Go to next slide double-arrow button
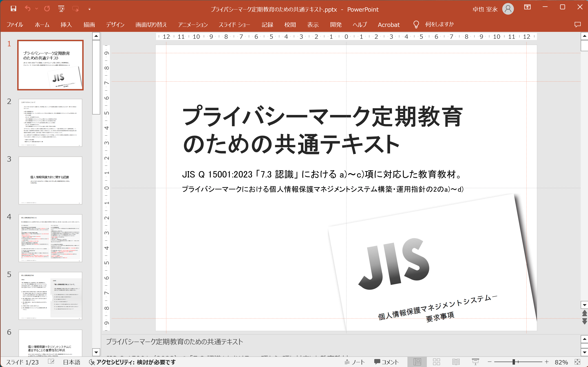The width and height of the screenshot is (588, 367). pos(584,321)
